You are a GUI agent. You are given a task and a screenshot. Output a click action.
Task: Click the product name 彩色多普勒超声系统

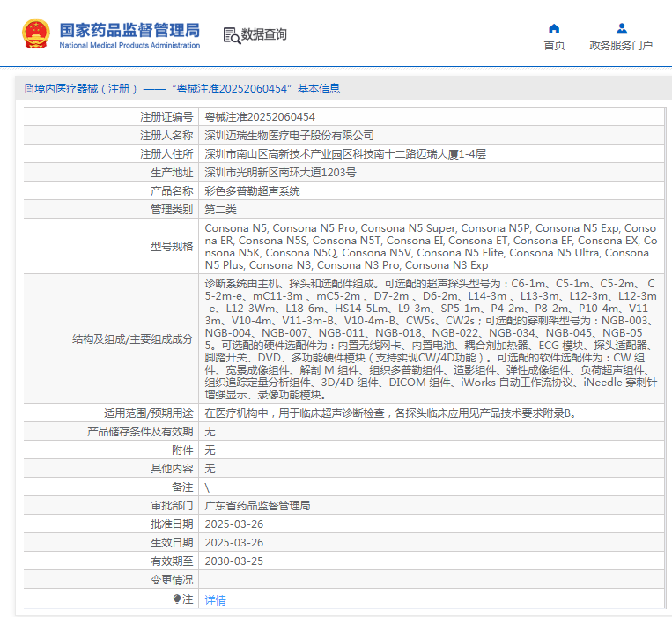click(x=252, y=190)
